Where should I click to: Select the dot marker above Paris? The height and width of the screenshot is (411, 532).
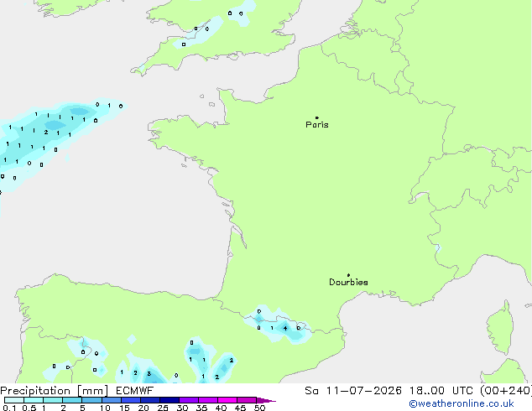[317, 117]
